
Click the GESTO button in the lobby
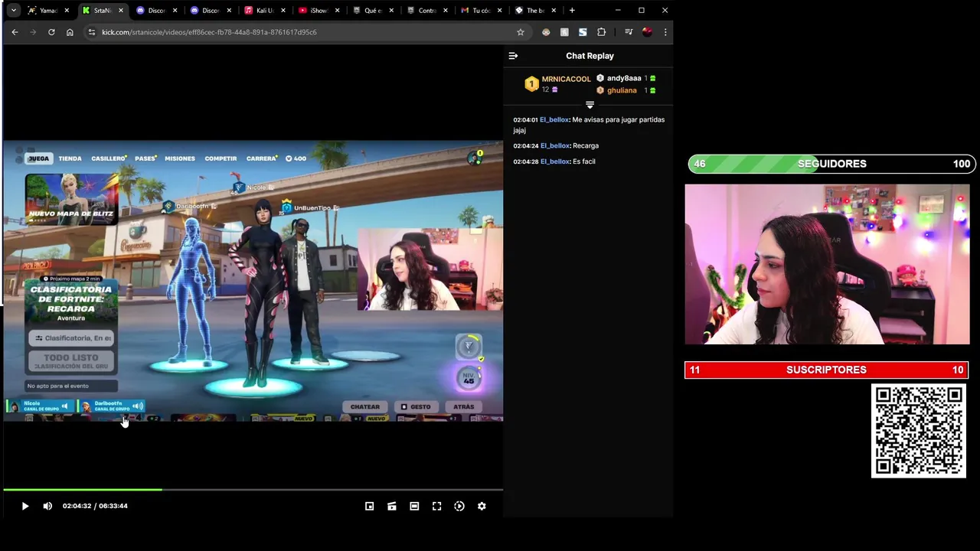click(x=416, y=407)
